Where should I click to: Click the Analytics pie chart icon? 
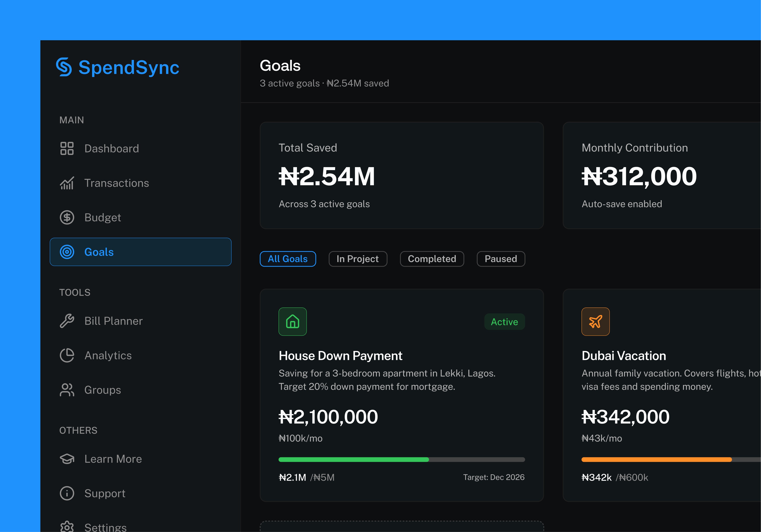point(67,355)
